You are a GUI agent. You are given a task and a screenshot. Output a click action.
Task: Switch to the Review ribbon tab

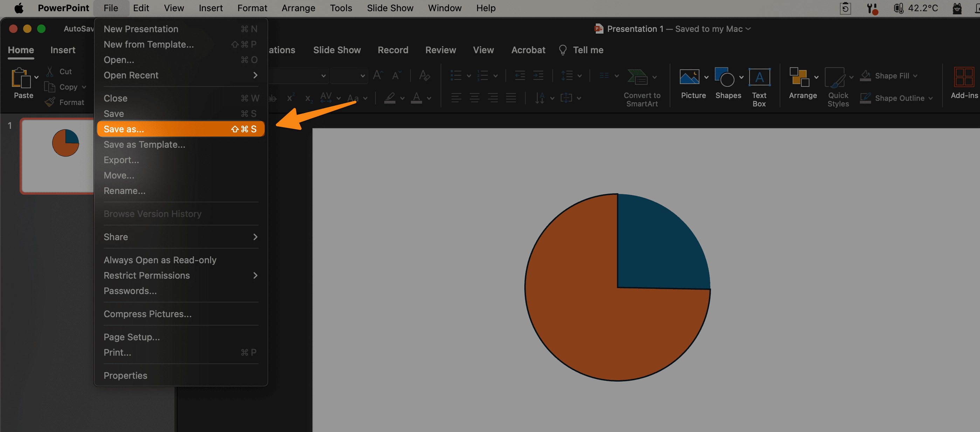(440, 50)
